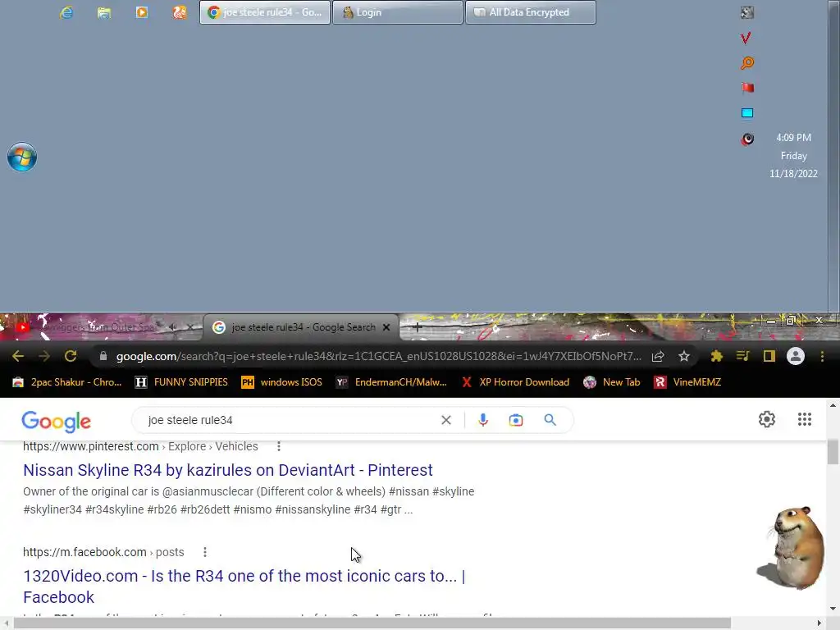840x630 pixels.
Task: Click the red V tray icon
Action: tap(746, 38)
